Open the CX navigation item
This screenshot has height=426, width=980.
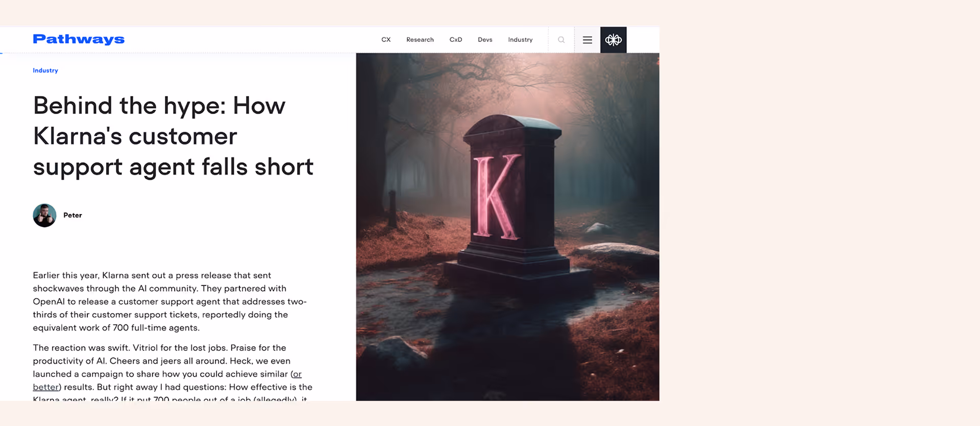[386, 40]
